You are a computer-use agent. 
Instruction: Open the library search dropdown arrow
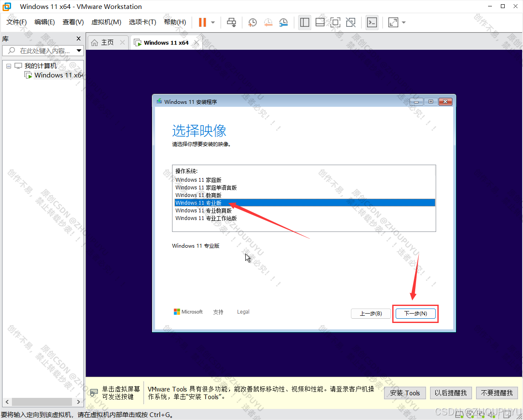tap(79, 51)
